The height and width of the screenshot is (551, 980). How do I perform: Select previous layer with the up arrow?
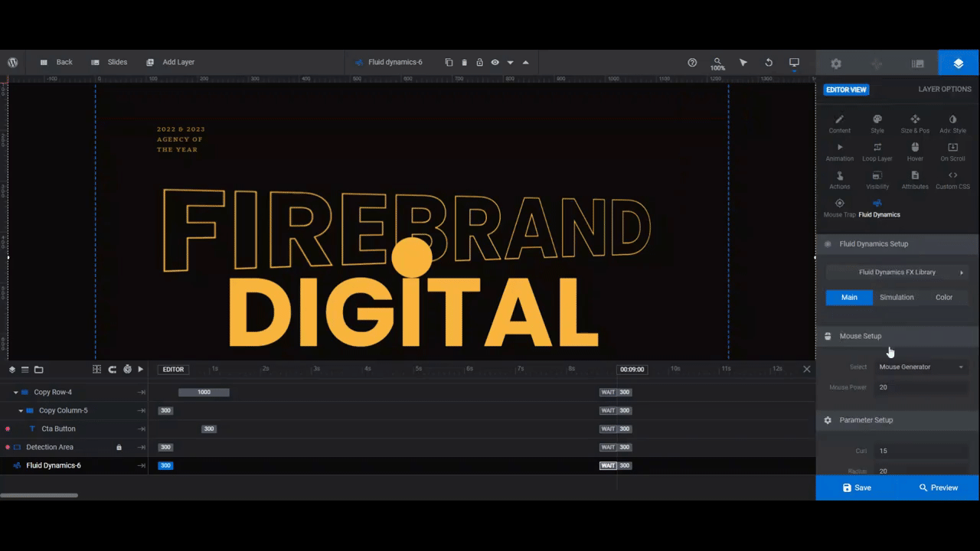525,62
